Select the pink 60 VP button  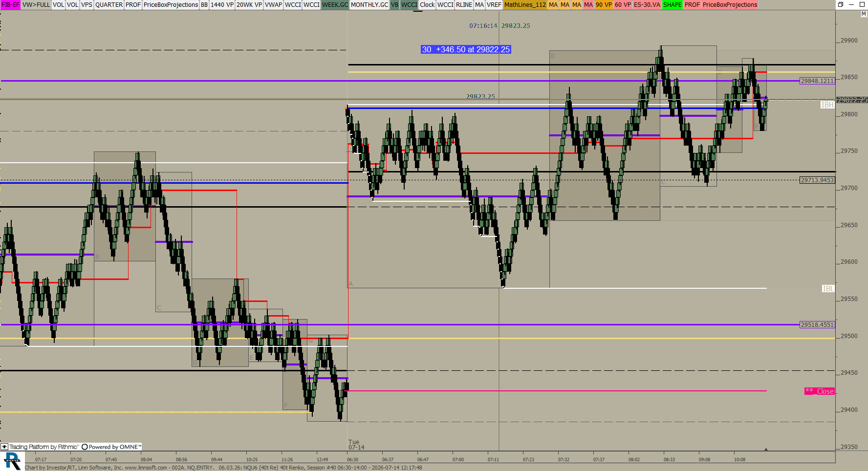click(623, 4)
